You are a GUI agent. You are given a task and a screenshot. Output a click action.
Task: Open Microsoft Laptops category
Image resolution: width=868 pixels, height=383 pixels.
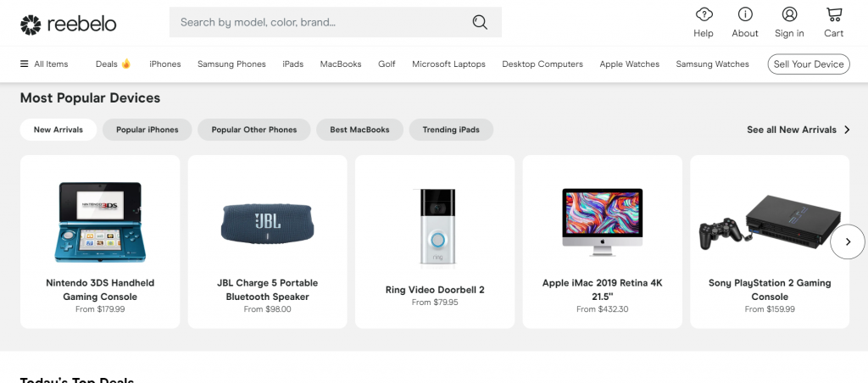click(x=448, y=64)
